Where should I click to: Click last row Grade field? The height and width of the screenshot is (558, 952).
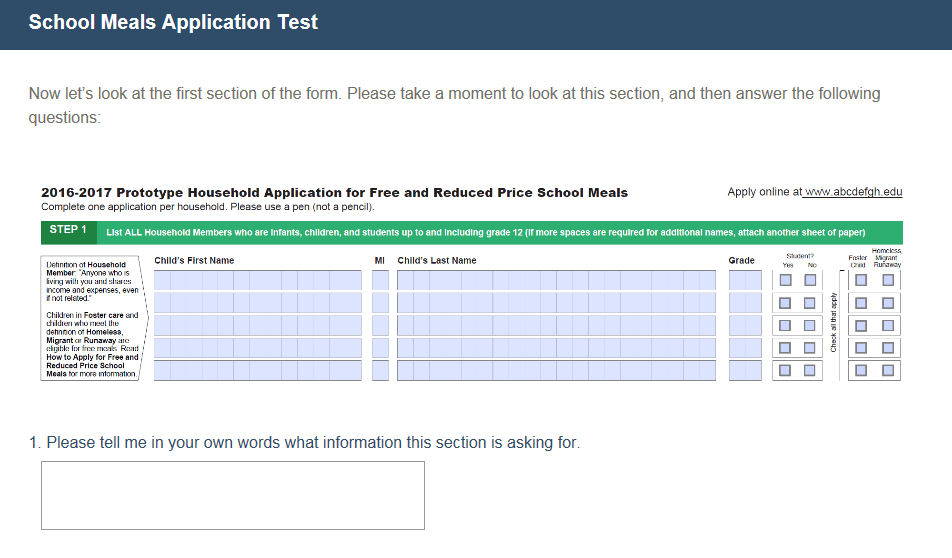pyautogui.click(x=745, y=370)
